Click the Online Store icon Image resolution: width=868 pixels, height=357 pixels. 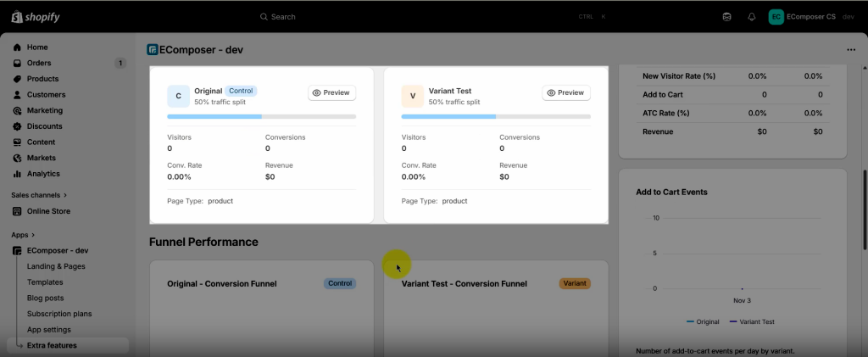point(17,211)
